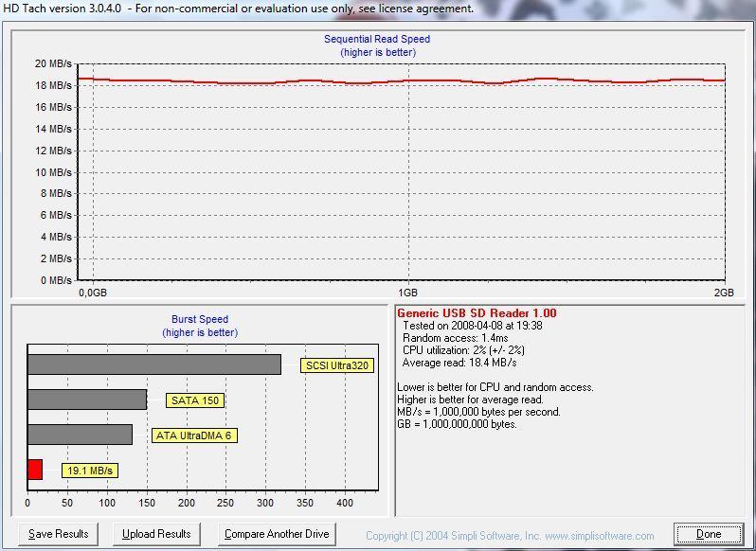The image size is (756, 551).
Task: Click the 'Average read: 18.4 MB/s' line
Action: [x=459, y=363]
